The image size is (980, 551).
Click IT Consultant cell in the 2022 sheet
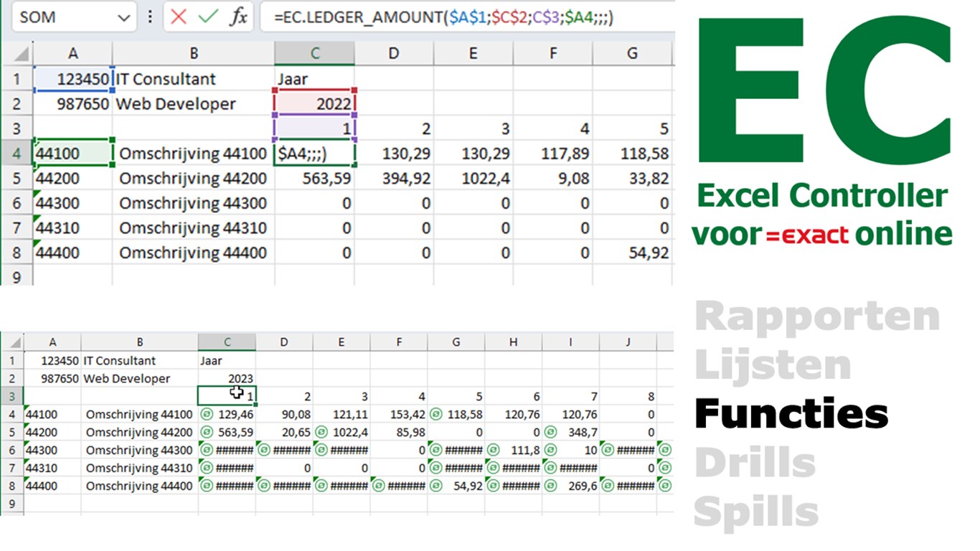tap(193, 79)
